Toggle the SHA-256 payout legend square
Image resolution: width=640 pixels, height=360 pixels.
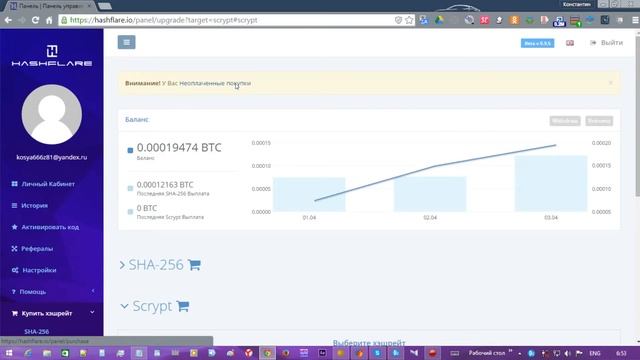point(130,188)
